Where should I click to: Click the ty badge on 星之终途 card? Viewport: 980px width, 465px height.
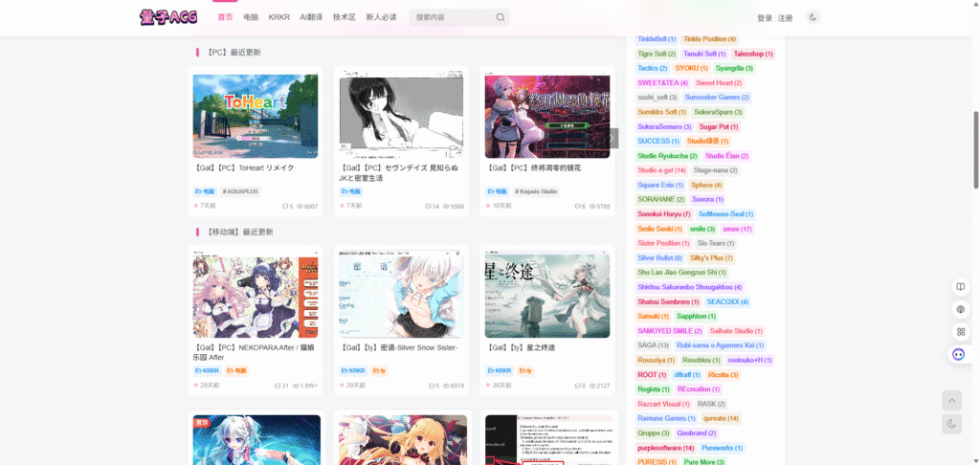point(525,371)
